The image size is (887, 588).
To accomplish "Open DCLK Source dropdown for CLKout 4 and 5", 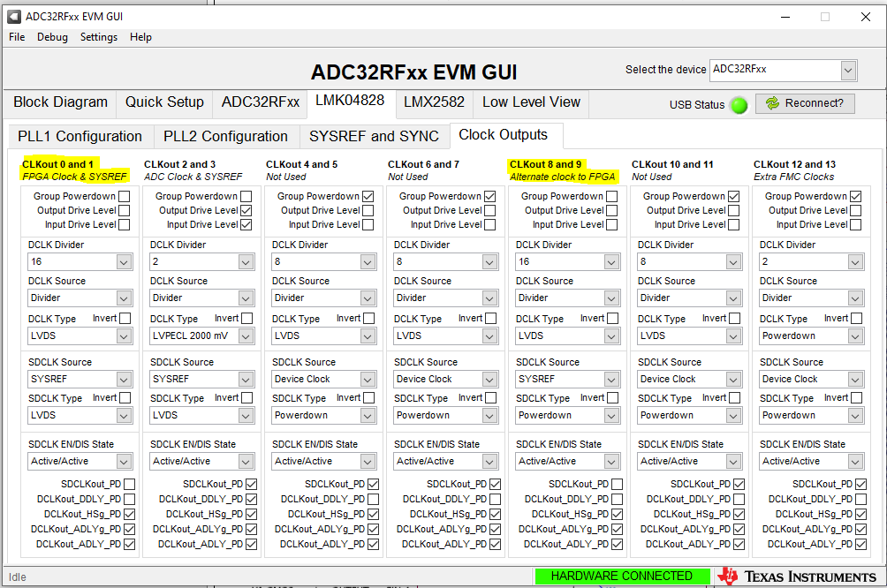I will (x=323, y=298).
